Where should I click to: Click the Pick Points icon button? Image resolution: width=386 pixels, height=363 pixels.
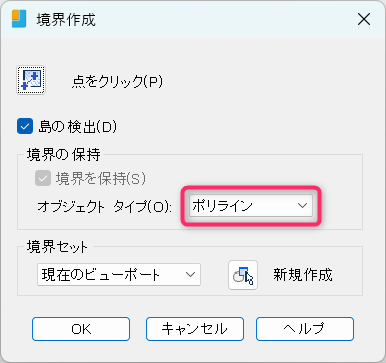pos(31,80)
